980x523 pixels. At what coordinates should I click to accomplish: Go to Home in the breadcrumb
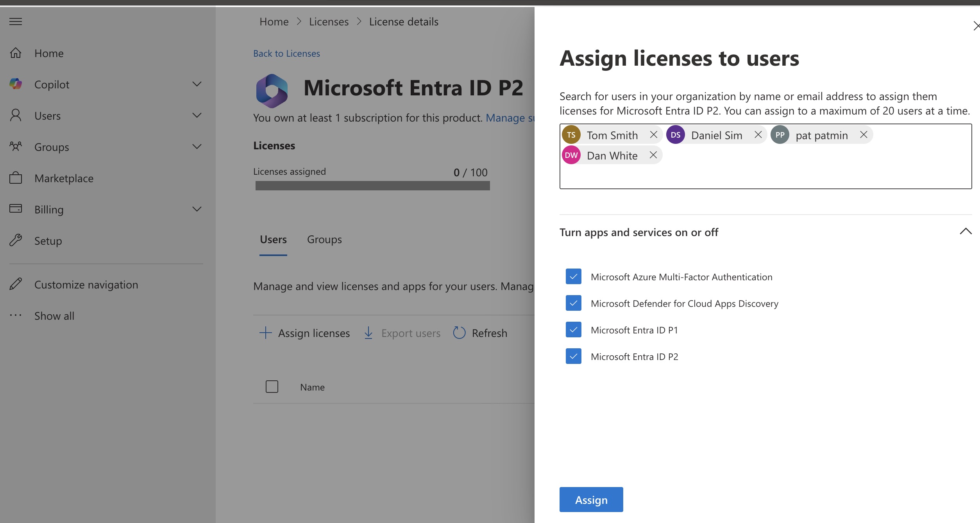click(274, 22)
